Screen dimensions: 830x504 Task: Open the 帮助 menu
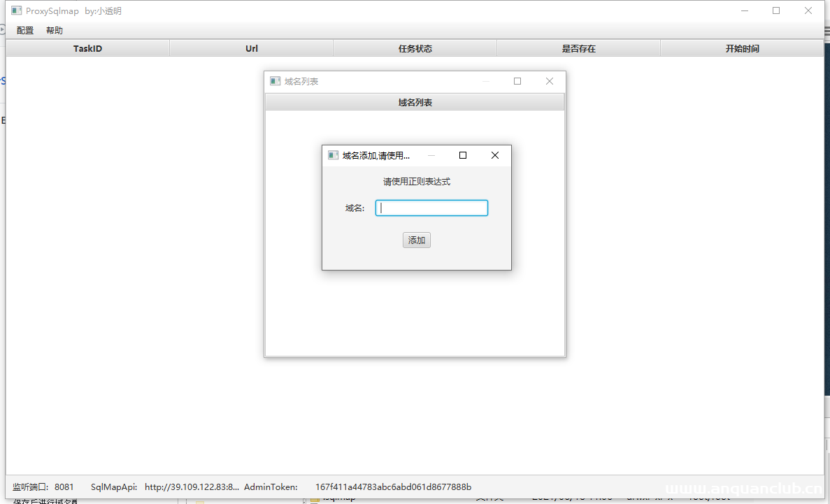coord(55,31)
